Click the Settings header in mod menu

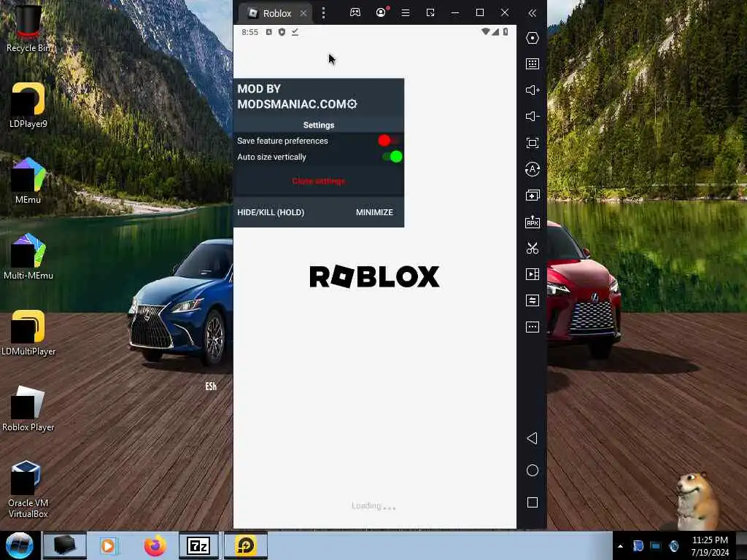319,125
